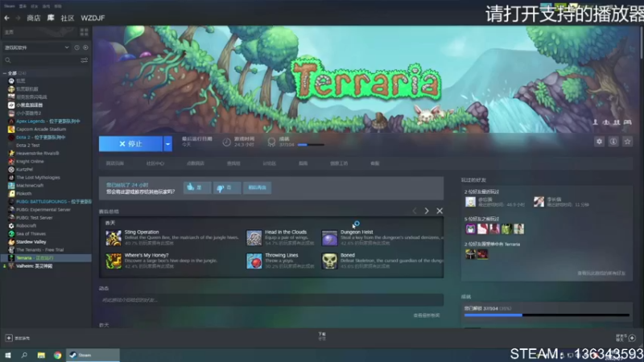
Task: Click the Stardew Valley chicken icon
Action: click(x=11, y=242)
